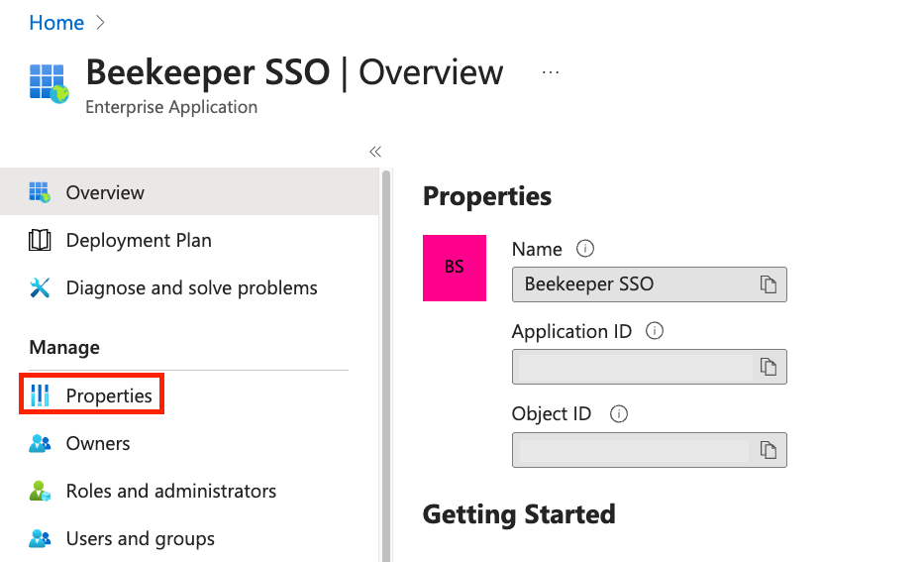Go to the Home breadcrumb link
This screenshot has width=924, height=562.
(56, 23)
